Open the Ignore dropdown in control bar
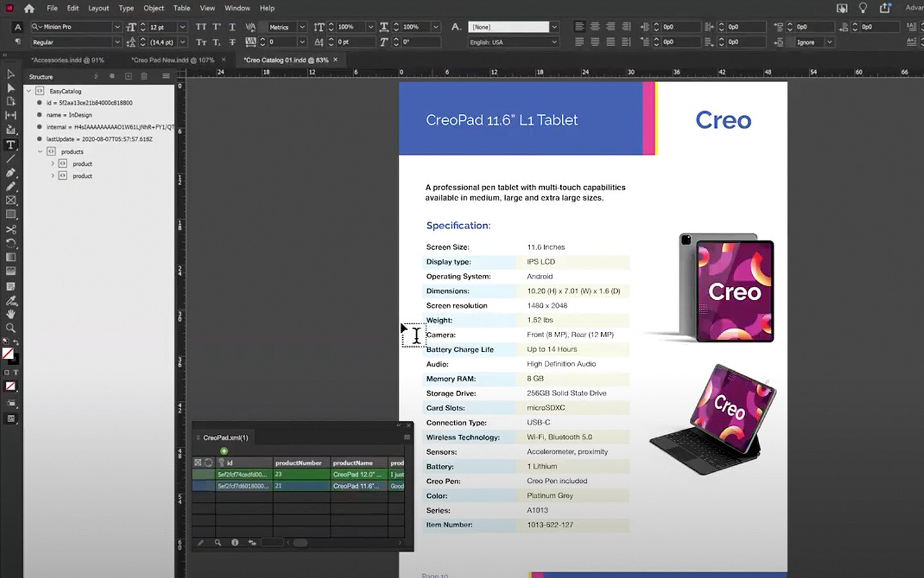 (830, 42)
